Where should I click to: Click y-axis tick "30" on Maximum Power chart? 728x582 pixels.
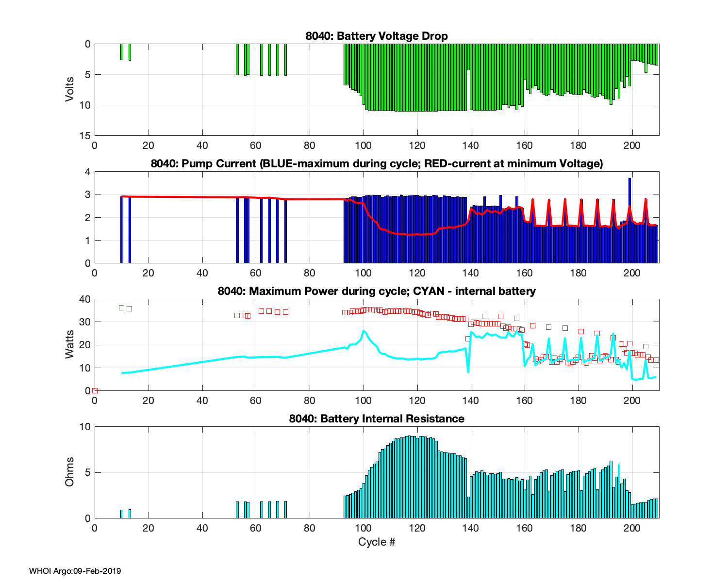pos(86,322)
